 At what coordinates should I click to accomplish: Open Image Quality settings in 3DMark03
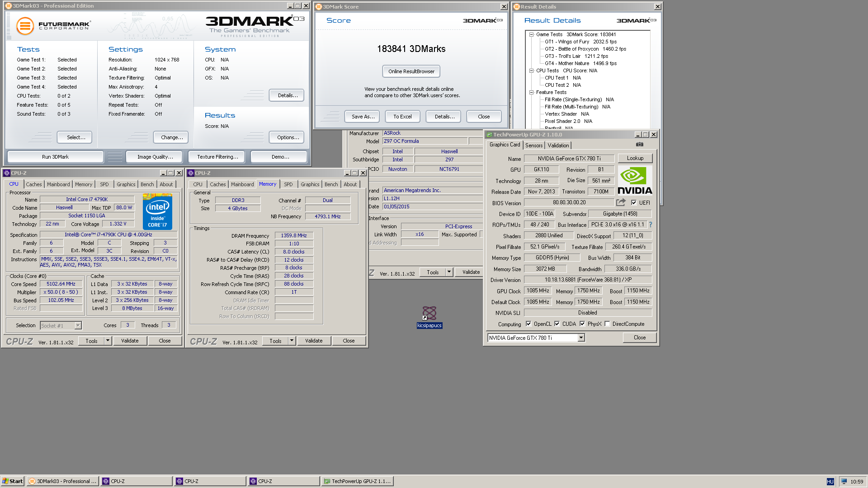[x=155, y=157]
